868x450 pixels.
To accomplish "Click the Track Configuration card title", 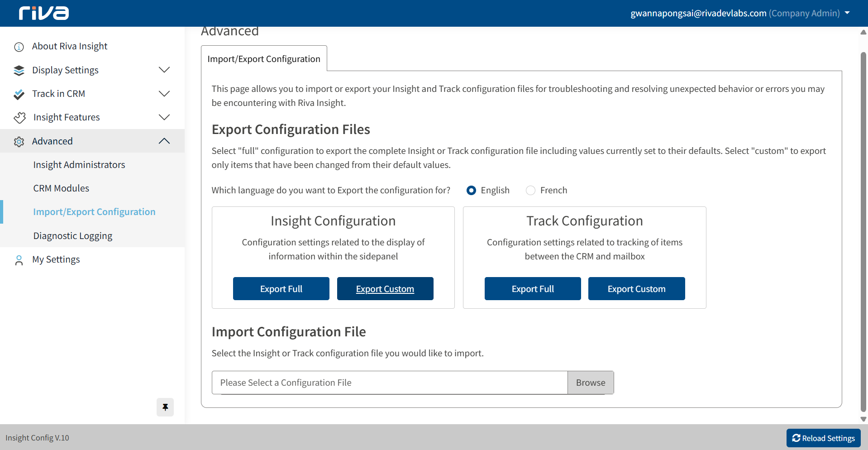I will click(x=585, y=221).
